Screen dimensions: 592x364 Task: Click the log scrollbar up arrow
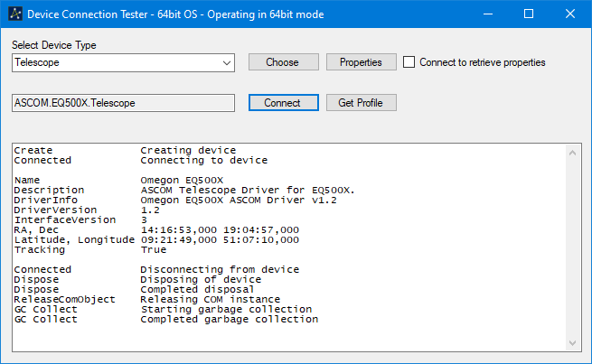click(x=572, y=153)
